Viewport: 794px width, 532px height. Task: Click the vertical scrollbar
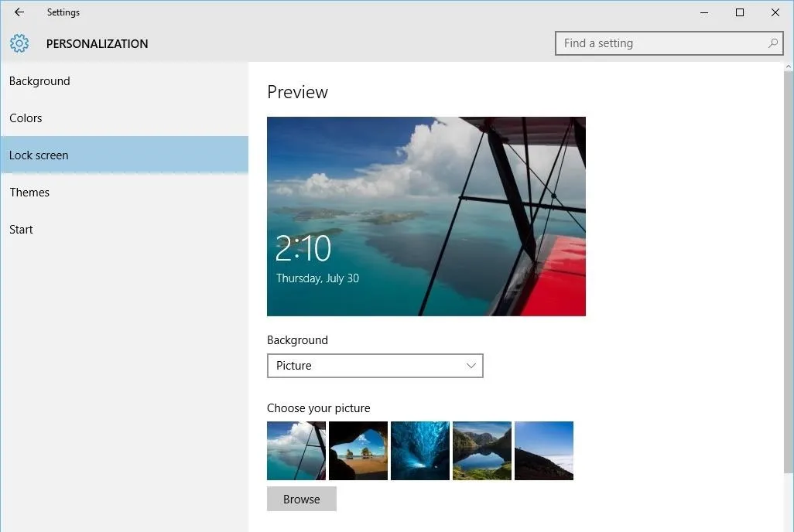(x=789, y=271)
